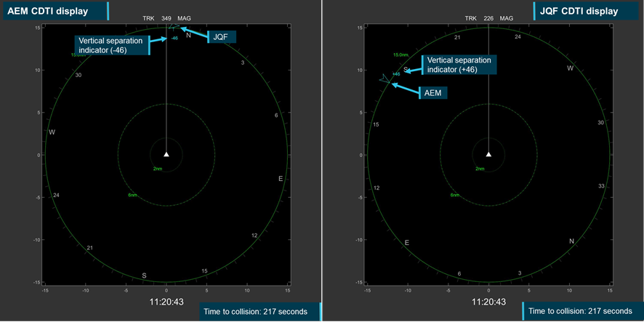Click the TRK label above the AEM display

pyautogui.click(x=148, y=18)
